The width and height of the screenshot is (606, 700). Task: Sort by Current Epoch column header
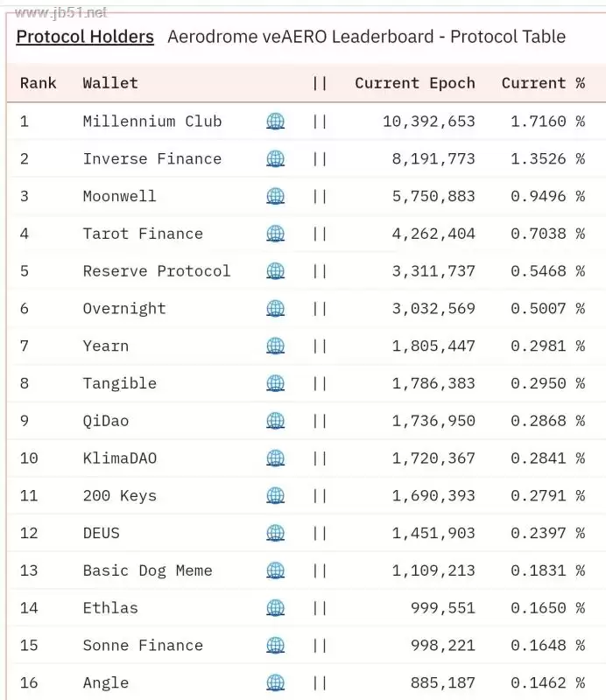(x=414, y=83)
